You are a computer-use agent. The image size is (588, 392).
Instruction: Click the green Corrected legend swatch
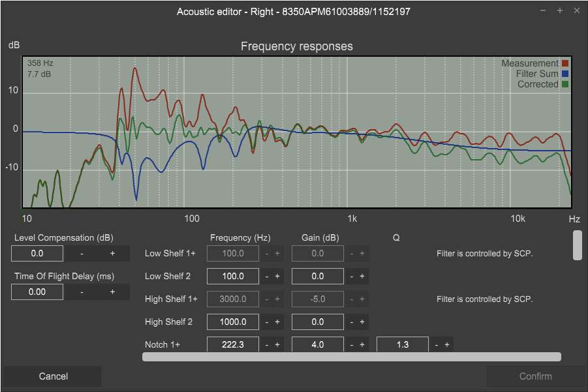566,84
